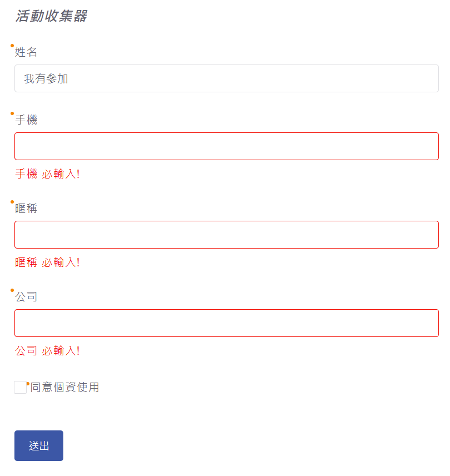Click the orange required dot beside 同意個資使用

[28, 384]
